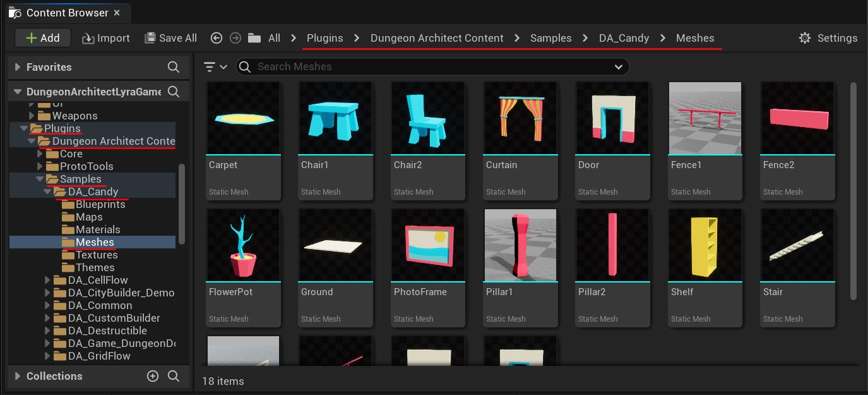Expand the ProtoTools folder

39,166
